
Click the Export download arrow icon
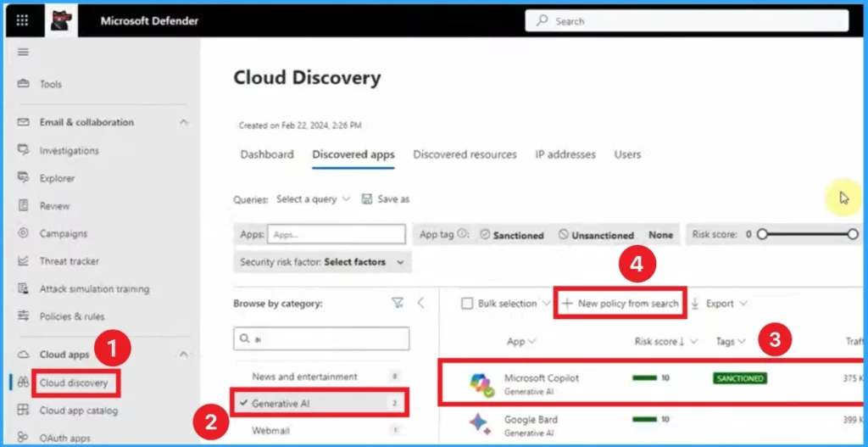coord(695,303)
